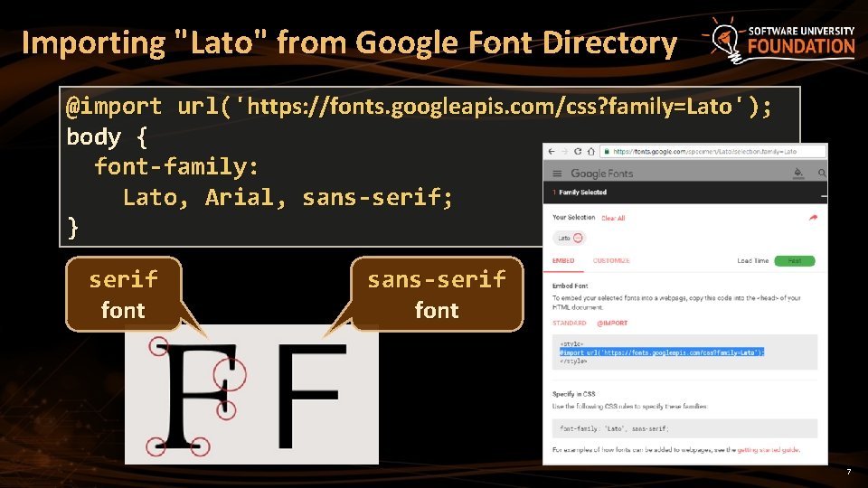Viewport: 868px width, 488px height.
Task: Click the browser forward arrow
Action: click(x=564, y=151)
